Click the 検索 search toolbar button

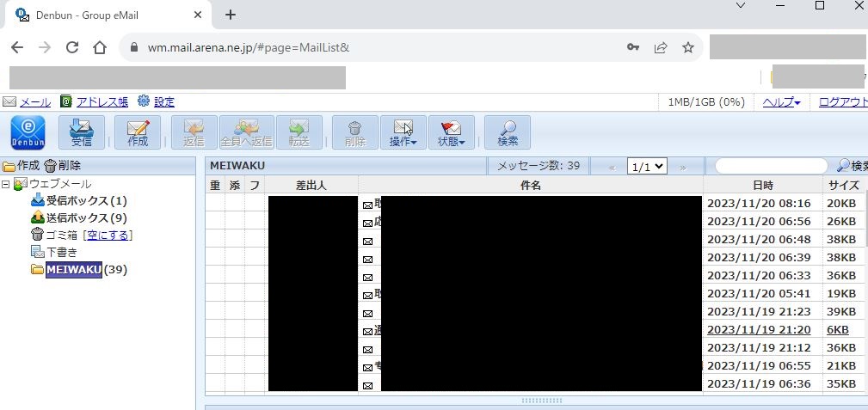pos(507,132)
